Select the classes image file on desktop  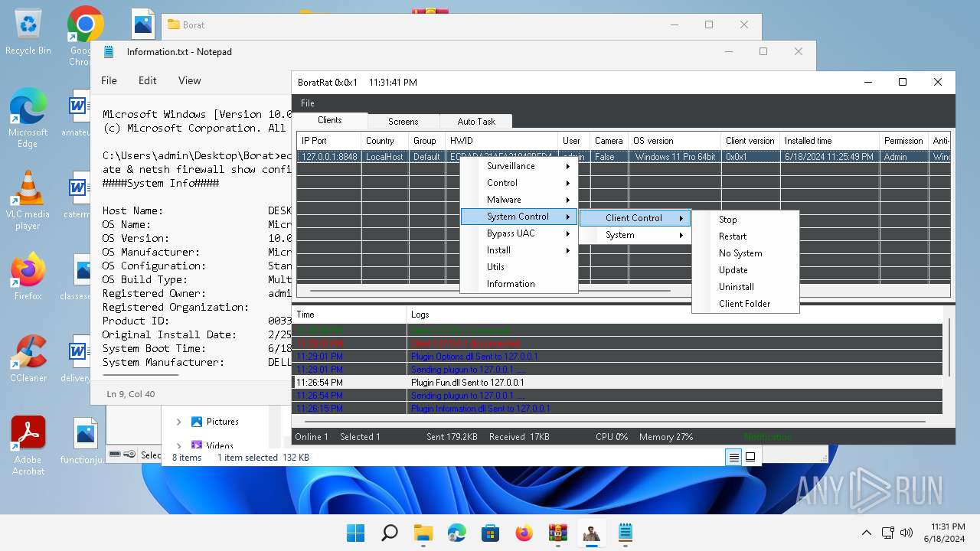click(78, 276)
